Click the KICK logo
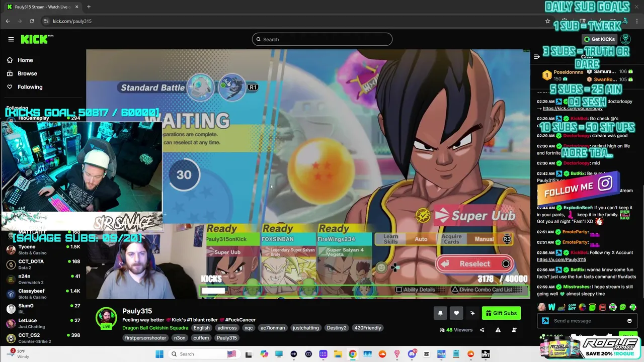 pyautogui.click(x=36, y=39)
